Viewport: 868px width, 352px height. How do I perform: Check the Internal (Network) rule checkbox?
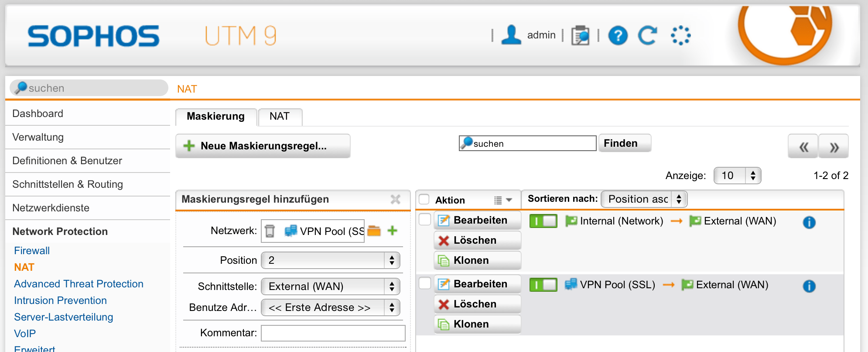[425, 219]
